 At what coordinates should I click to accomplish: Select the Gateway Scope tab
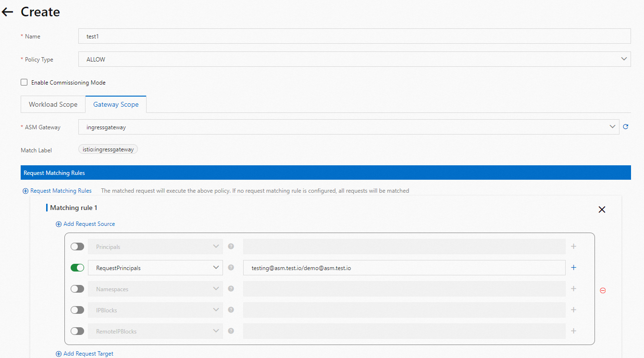pyautogui.click(x=116, y=104)
